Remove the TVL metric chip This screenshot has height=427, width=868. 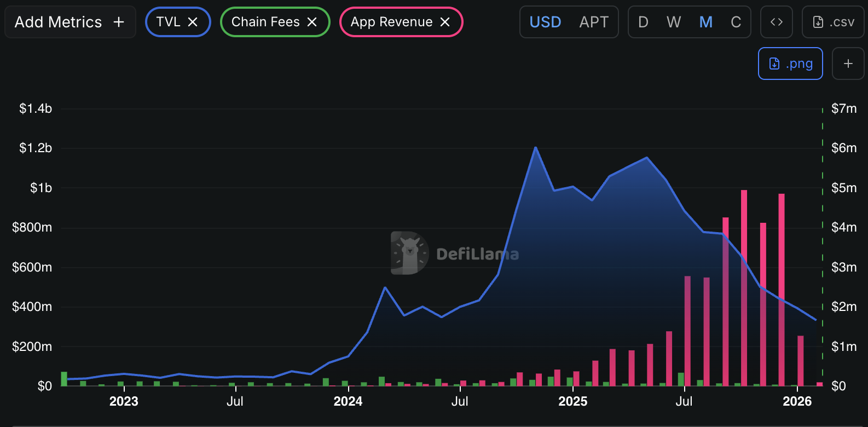(x=193, y=22)
